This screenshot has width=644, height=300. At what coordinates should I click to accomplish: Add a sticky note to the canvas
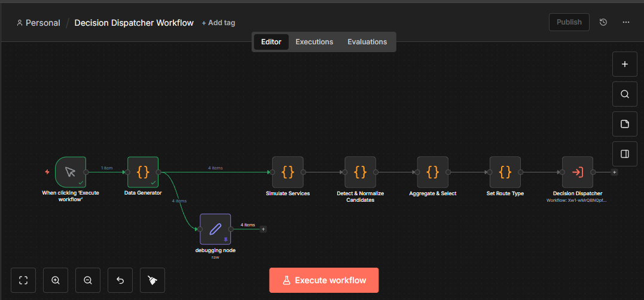tap(625, 124)
